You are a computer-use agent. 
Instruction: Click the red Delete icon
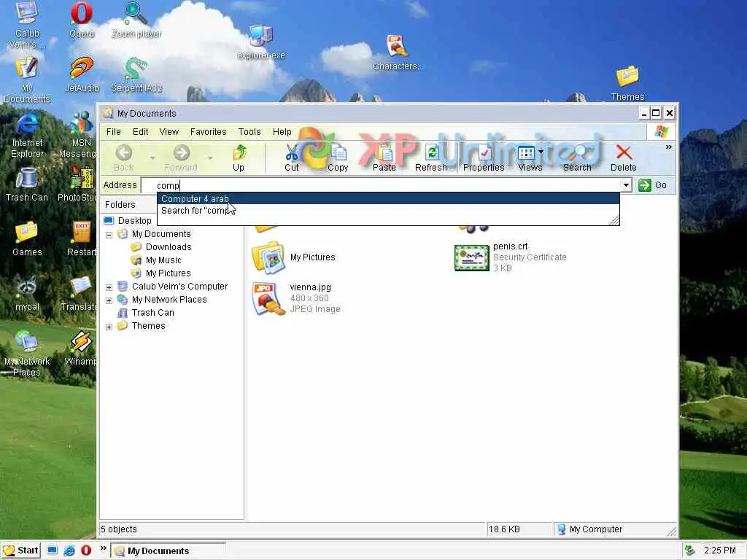coord(624,153)
